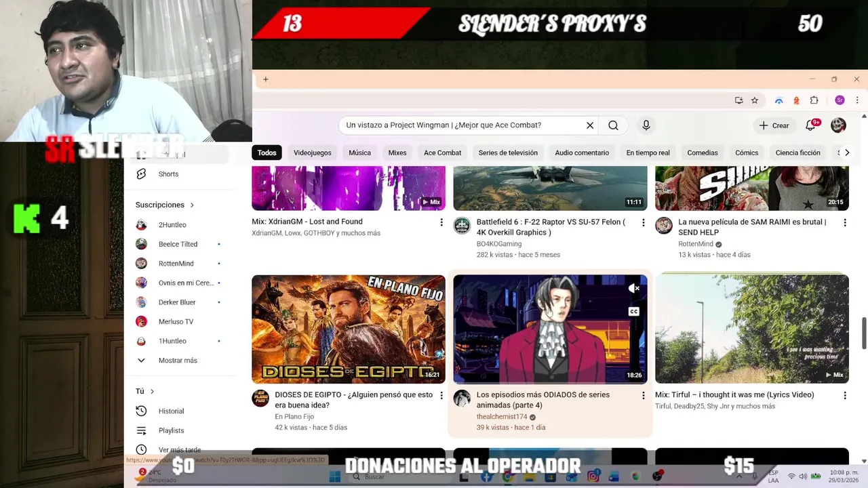Toggle captions CC on ODIADOS preview
The width and height of the screenshot is (868, 488).
pos(634,312)
